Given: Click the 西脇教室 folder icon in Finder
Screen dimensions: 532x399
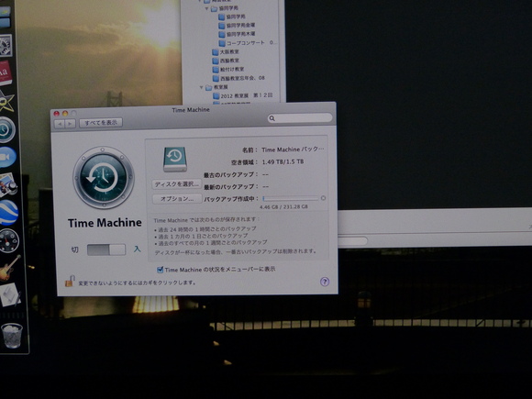Looking at the screenshot, I should tap(216, 61).
